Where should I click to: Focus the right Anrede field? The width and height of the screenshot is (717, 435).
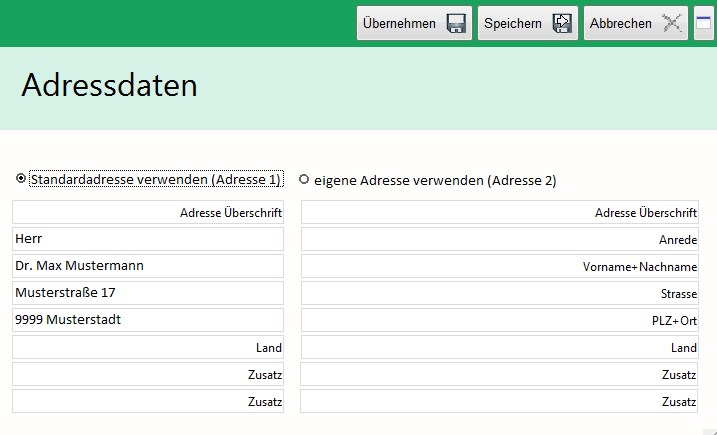[x=499, y=239]
